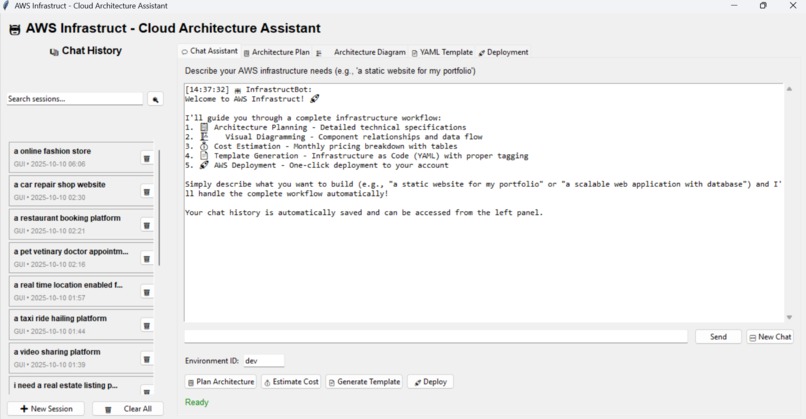Click the 'Welcome to AWS Infrastruct!' message line
The width and height of the screenshot is (806, 419).
click(x=252, y=99)
